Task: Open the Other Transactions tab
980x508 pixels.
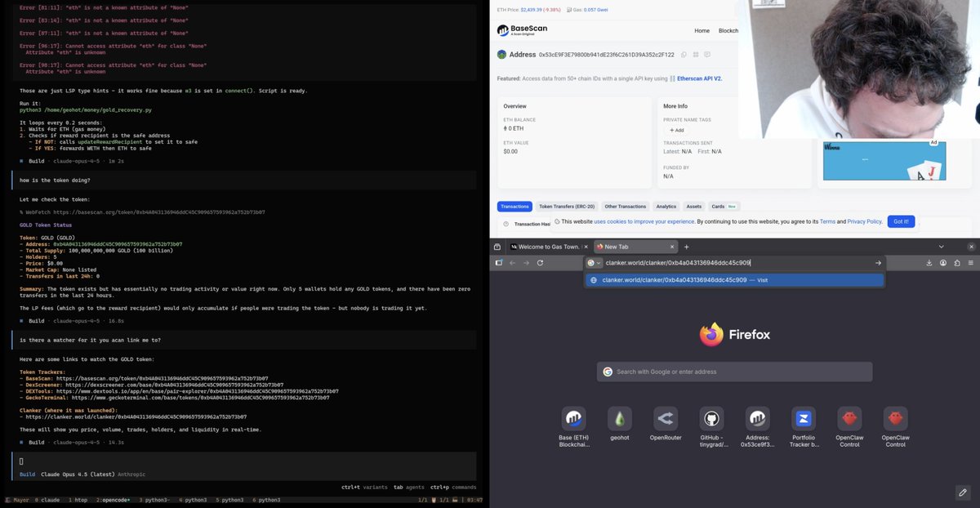Action: [x=625, y=207]
